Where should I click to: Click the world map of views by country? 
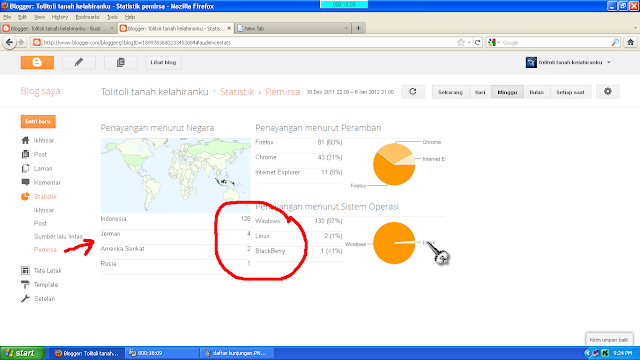[x=176, y=175]
